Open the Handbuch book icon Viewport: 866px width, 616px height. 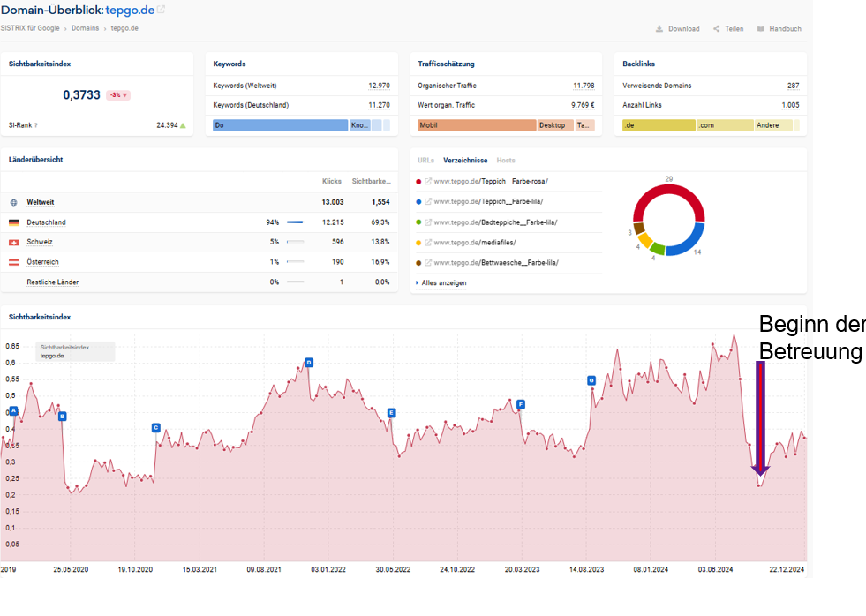(x=761, y=29)
